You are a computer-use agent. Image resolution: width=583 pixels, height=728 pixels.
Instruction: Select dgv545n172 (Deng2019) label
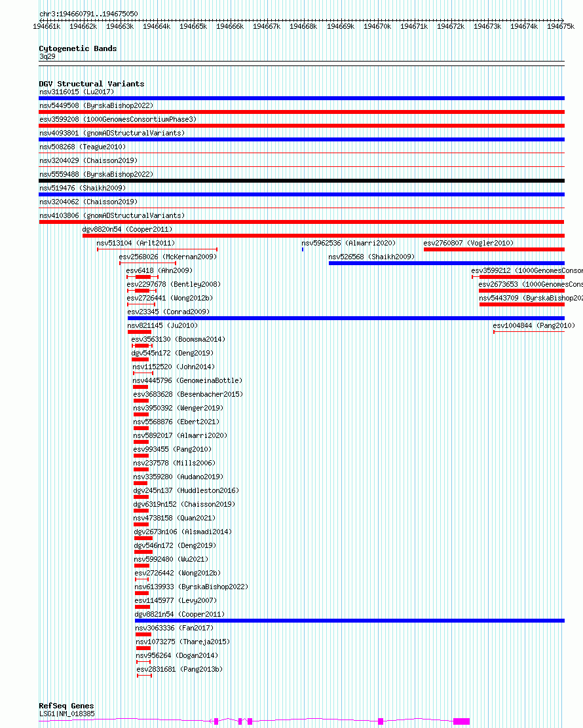[172, 354]
